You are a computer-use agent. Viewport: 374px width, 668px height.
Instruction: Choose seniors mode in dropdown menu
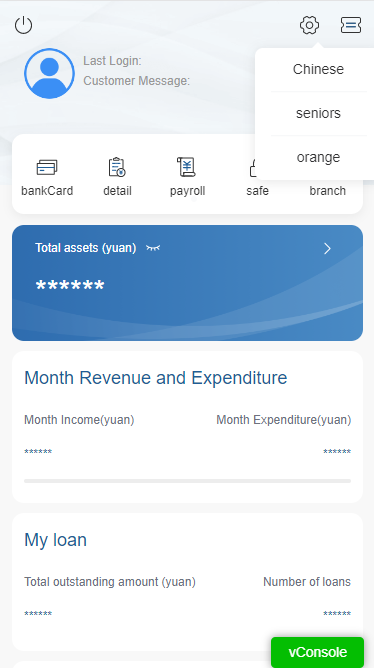318,113
